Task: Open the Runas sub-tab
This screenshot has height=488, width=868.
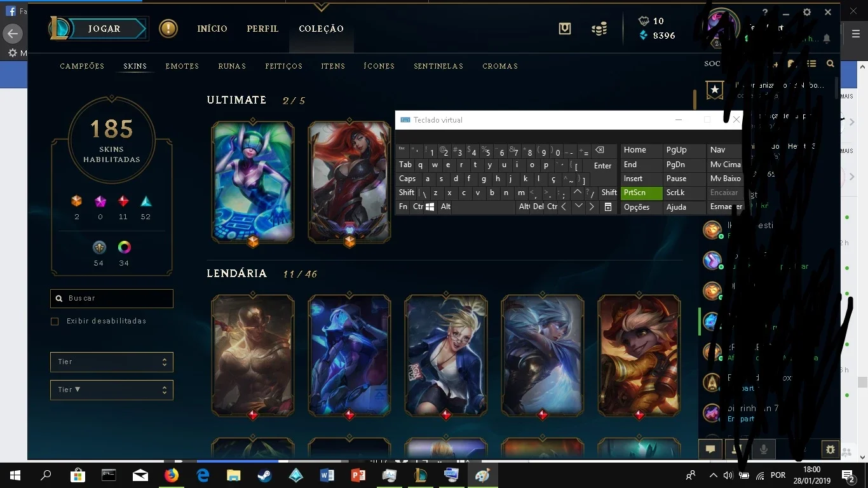Action: (232, 66)
